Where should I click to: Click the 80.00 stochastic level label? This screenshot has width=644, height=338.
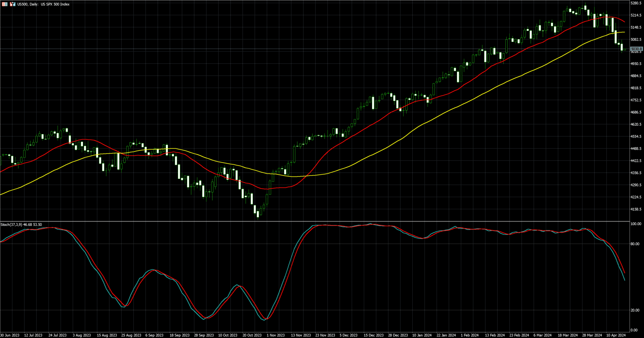(635, 244)
